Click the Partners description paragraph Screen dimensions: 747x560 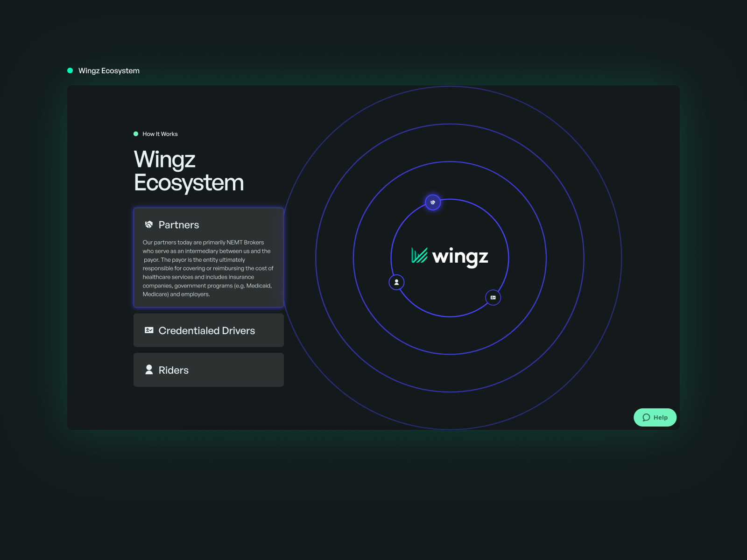[208, 268]
